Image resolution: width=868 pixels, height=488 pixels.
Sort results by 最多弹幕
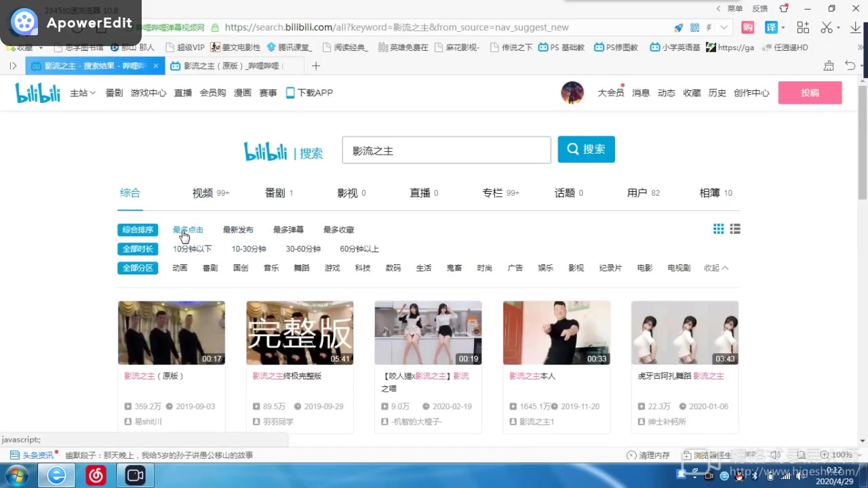tap(288, 230)
